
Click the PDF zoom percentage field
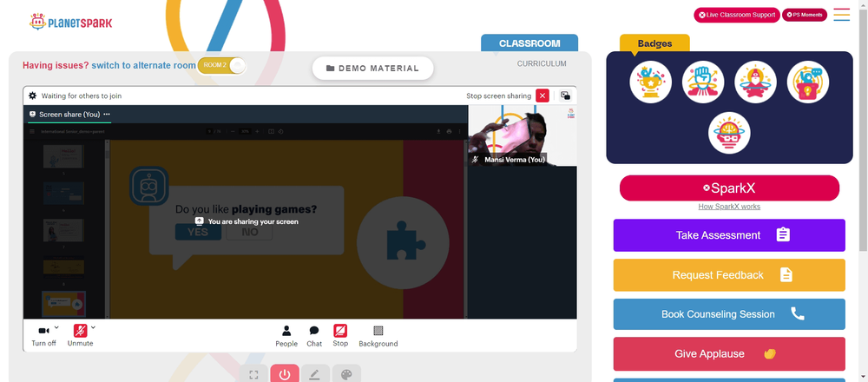(x=246, y=132)
